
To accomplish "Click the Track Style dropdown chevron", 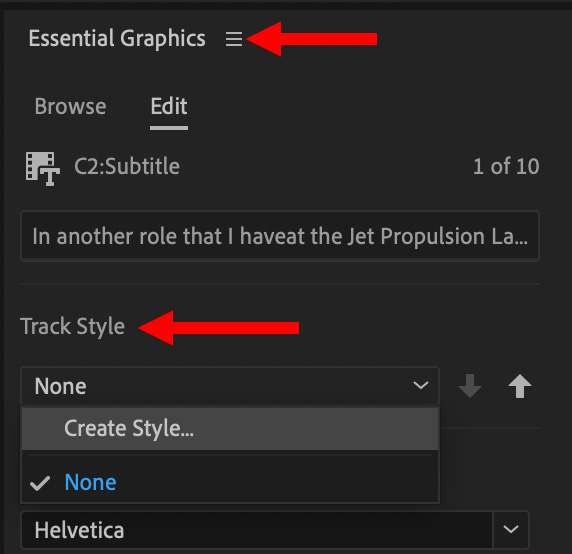I will (421, 386).
